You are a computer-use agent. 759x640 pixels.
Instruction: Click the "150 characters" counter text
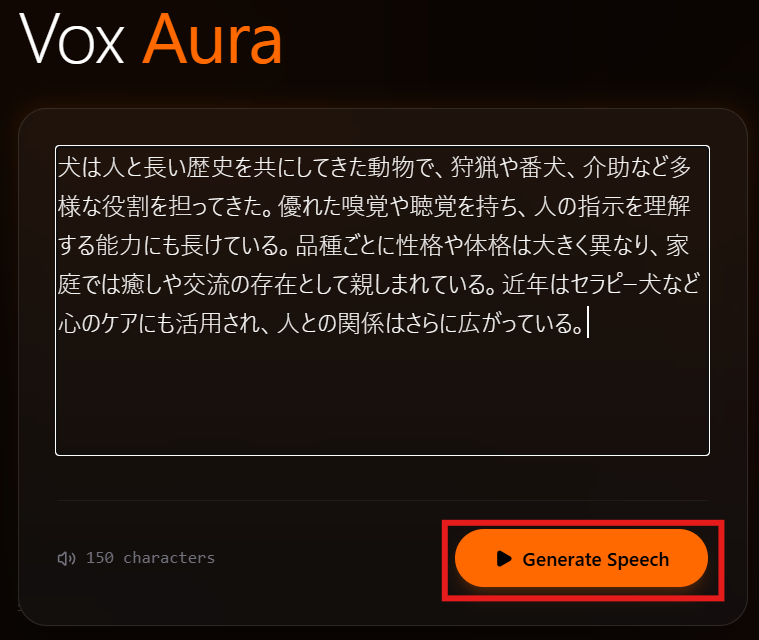[150, 558]
